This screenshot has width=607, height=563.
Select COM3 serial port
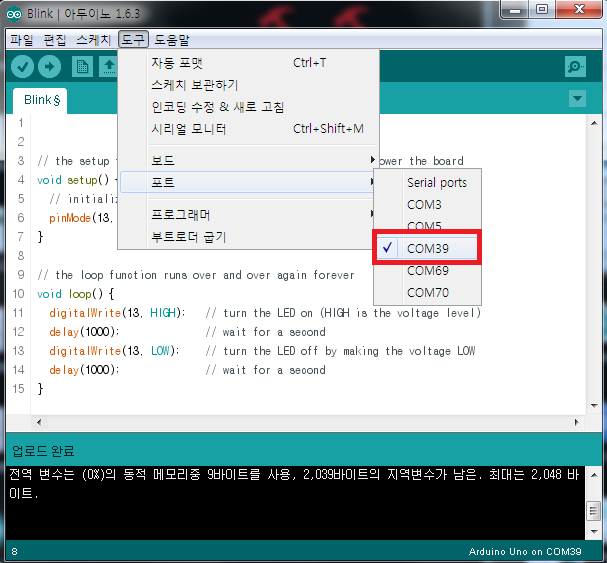click(427, 204)
